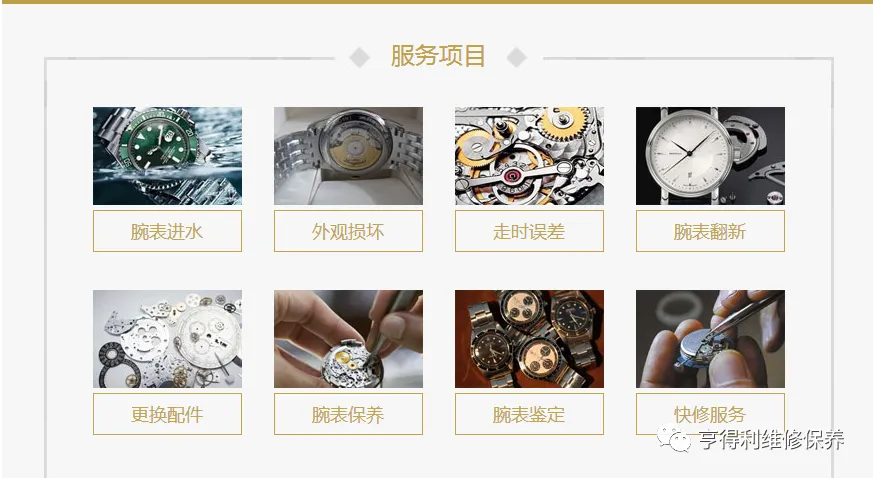Open the green Submariner watch in water photo
873x478 pixels.
pyautogui.click(x=167, y=156)
